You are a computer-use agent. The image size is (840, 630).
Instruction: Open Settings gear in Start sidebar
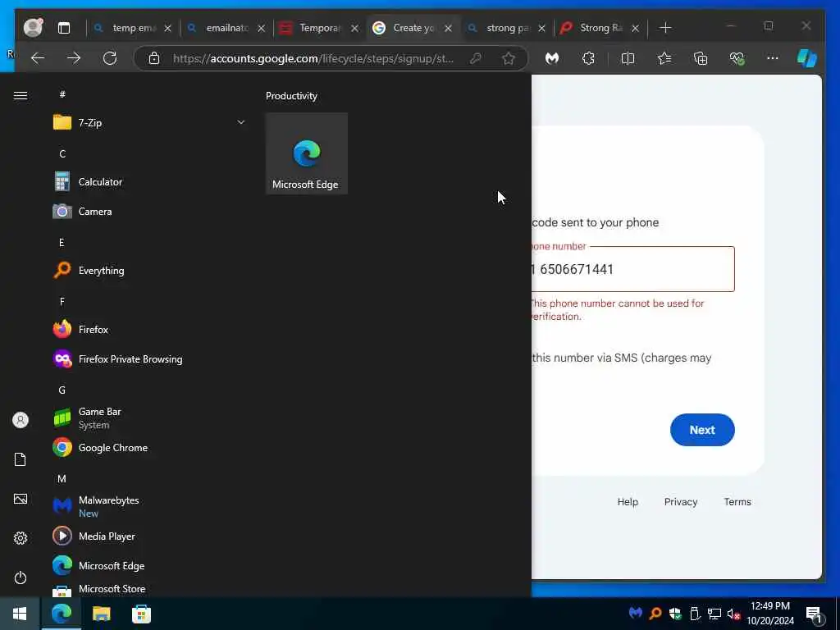click(21, 538)
